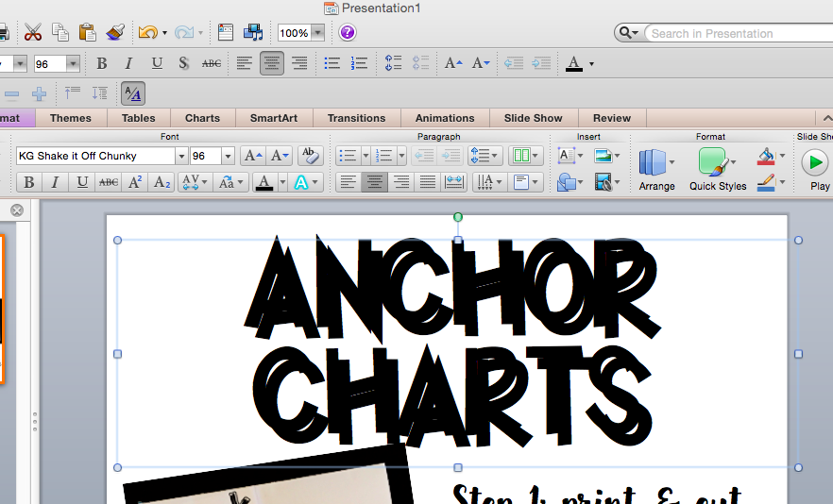This screenshot has height=504, width=833.
Task: Click the ribbon Decrease Indent icon
Action: (424, 156)
